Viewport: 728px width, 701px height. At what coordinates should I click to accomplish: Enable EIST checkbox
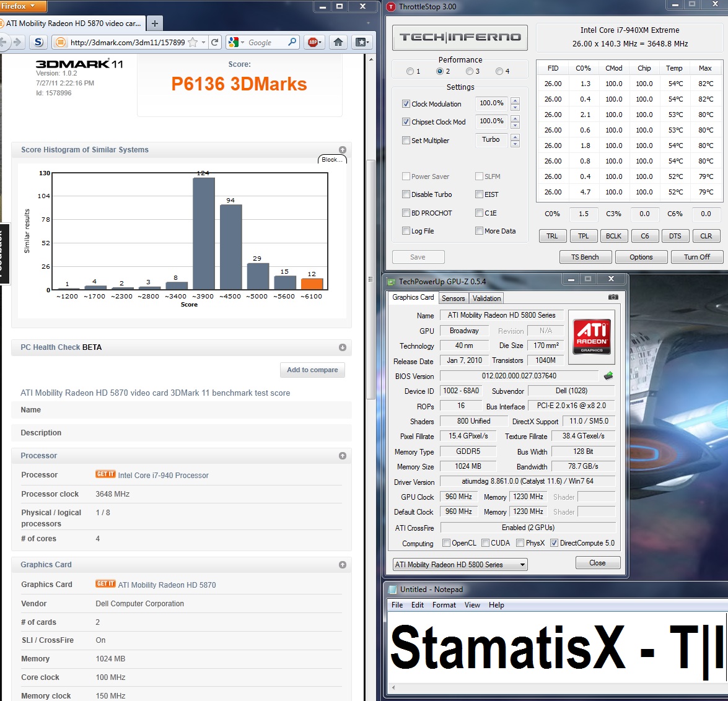tap(479, 194)
